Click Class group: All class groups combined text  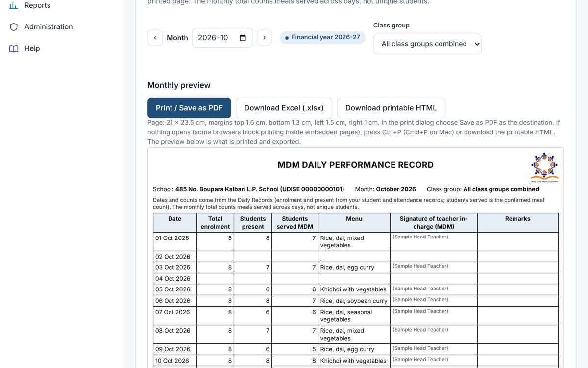click(483, 189)
